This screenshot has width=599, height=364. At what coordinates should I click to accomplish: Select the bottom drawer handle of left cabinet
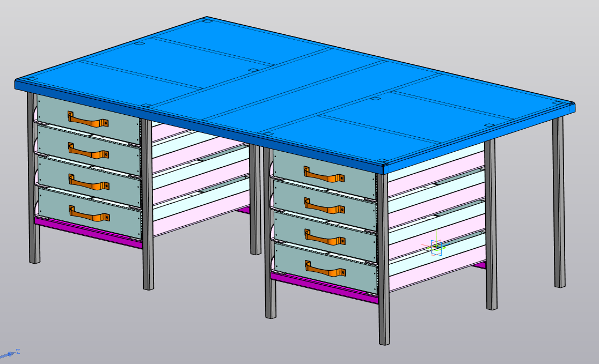pos(89,213)
